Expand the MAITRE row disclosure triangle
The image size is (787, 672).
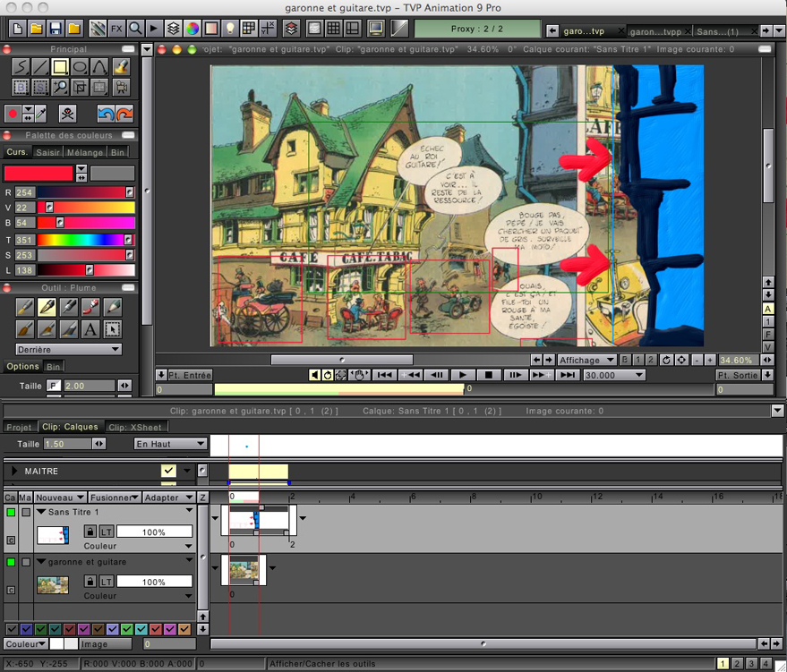14,471
